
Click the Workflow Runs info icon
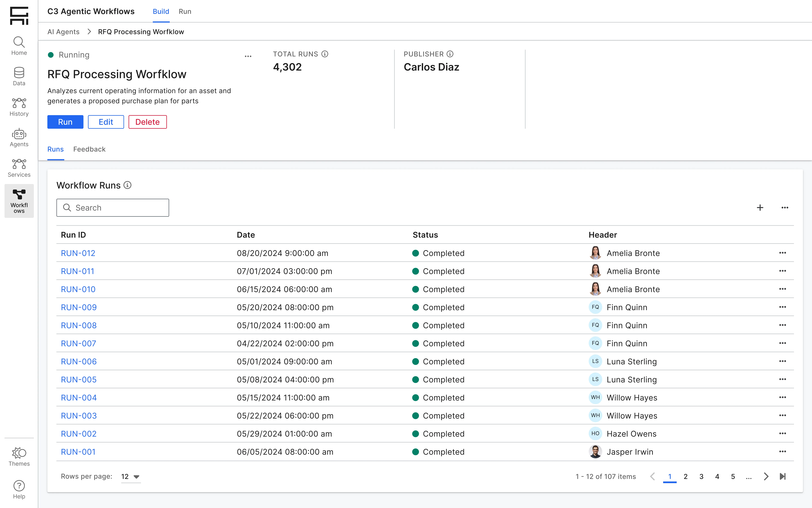127,185
